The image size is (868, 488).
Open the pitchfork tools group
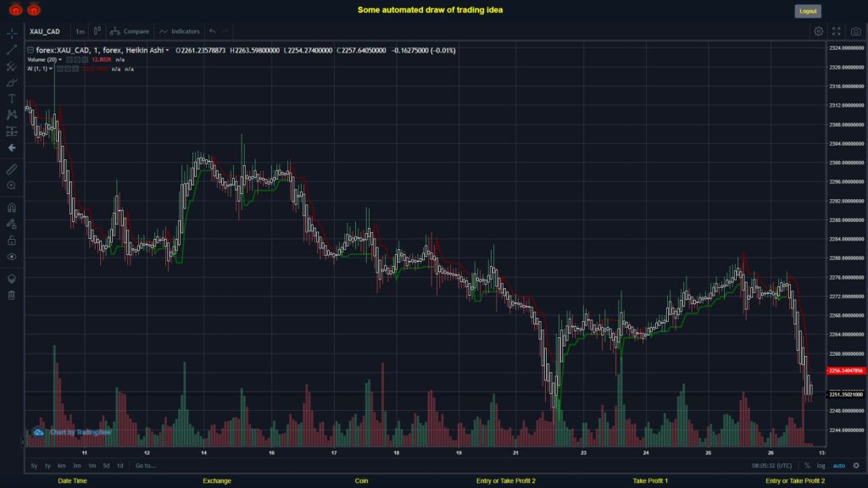pos(12,66)
